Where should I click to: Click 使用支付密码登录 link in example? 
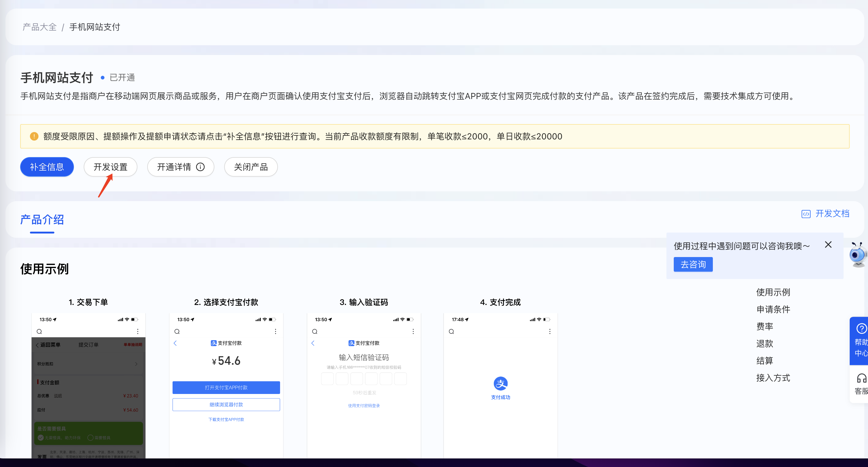pyautogui.click(x=364, y=406)
